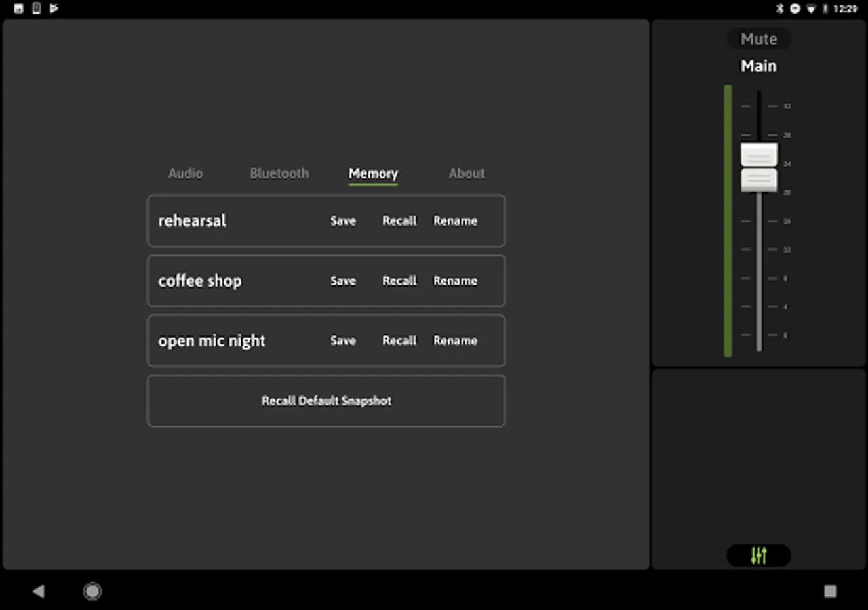Recall the open mic night snapshot
The image size is (868, 610).
[399, 341]
